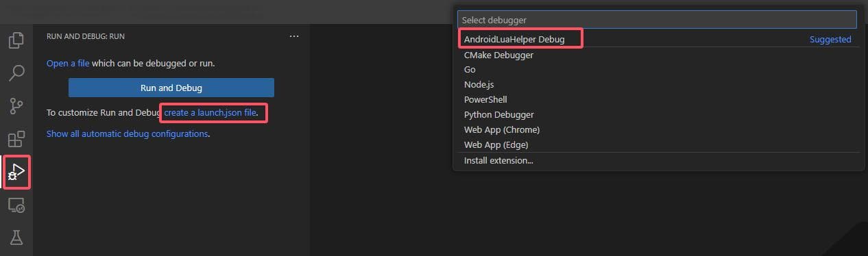Open the Search view icon
This screenshot has width=868, height=256.
[16, 73]
